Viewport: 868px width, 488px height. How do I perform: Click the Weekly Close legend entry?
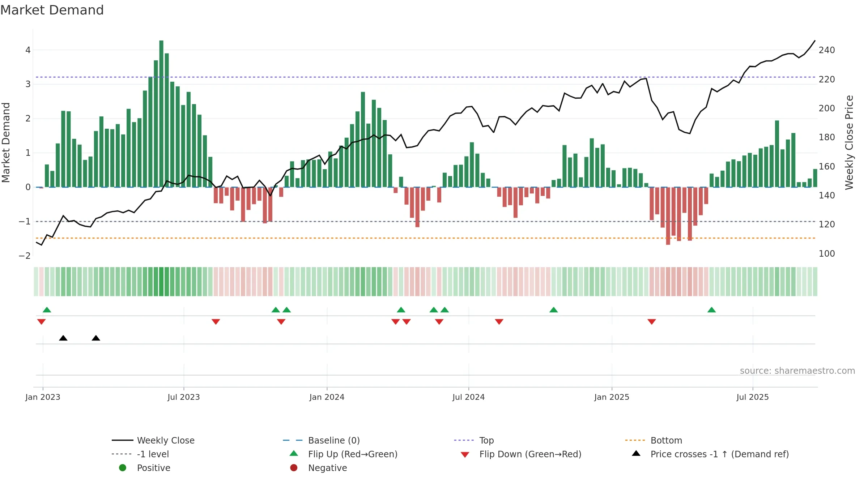point(153,440)
